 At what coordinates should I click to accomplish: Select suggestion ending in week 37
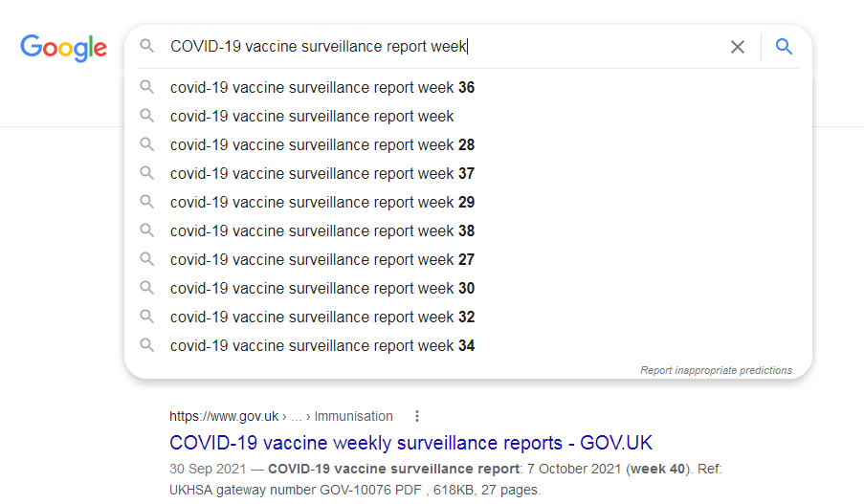(x=322, y=174)
